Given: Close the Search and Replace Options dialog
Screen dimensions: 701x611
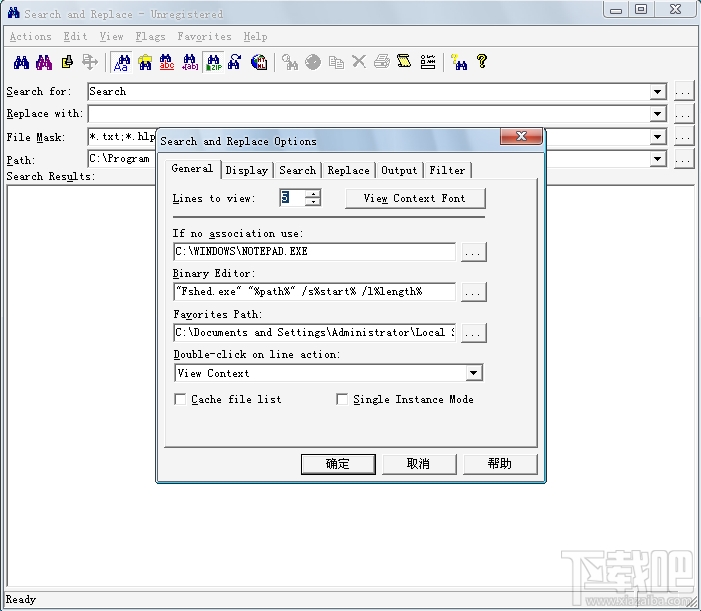Looking at the screenshot, I should click(521, 136).
